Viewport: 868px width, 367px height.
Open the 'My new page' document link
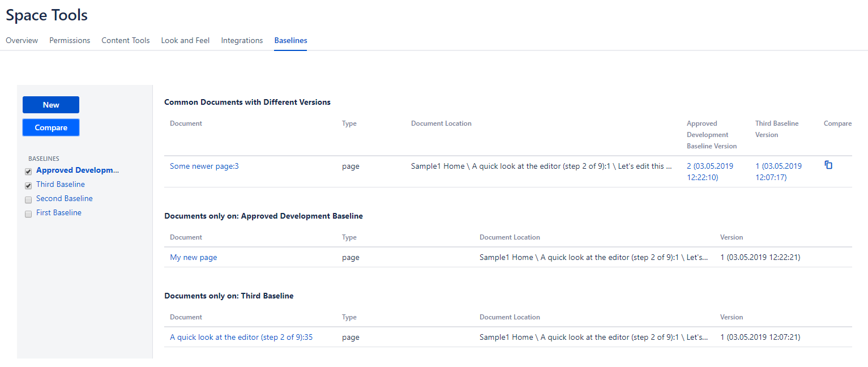click(194, 258)
